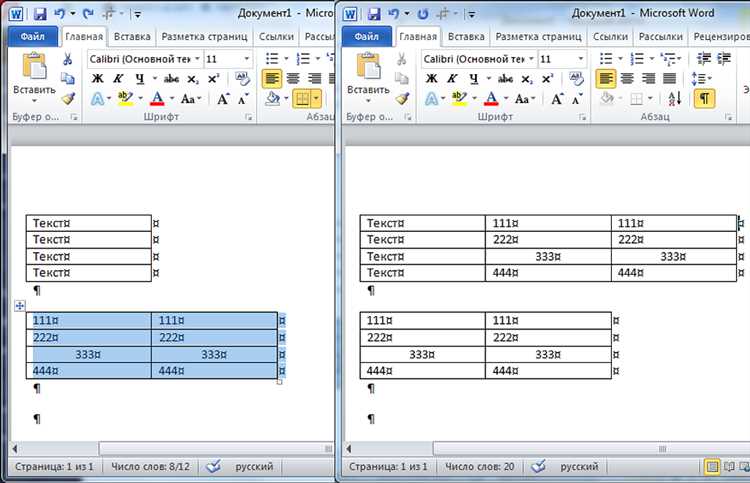This screenshot has width=750, height=483.
Task: Open font size dropdown in left window
Action: coord(247,59)
